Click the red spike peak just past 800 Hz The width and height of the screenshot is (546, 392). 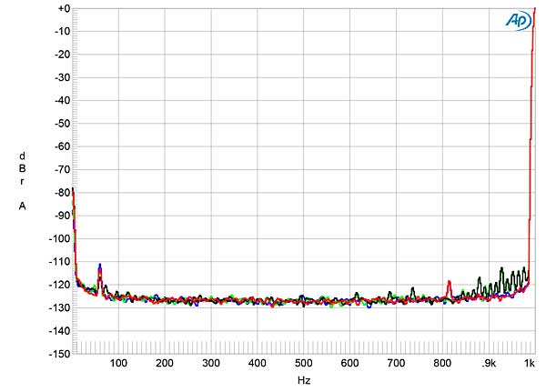(450, 281)
